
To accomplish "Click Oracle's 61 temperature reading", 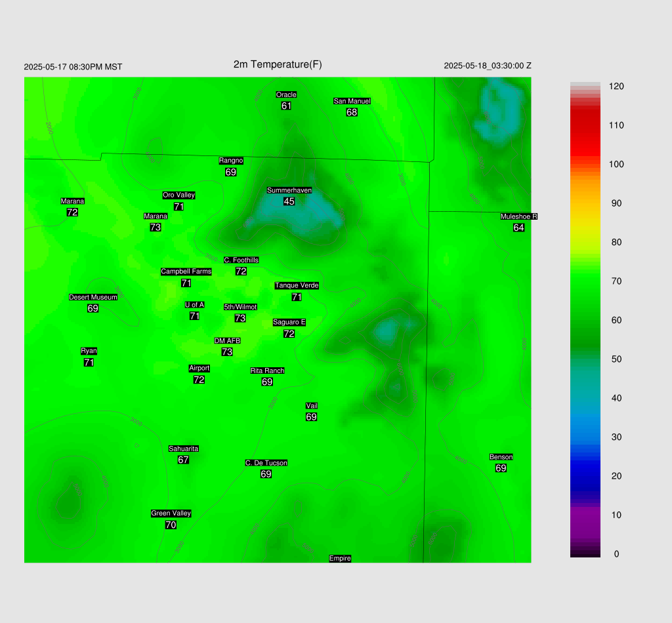I will 286,106.
